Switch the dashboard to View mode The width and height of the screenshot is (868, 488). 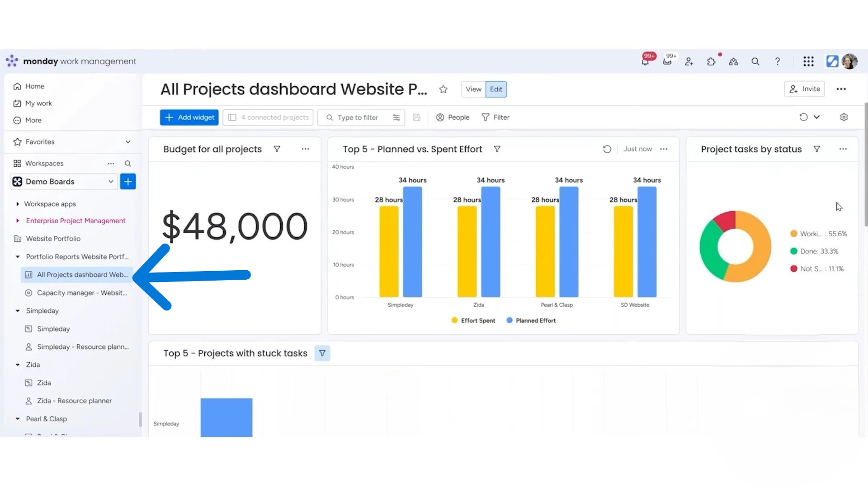pyautogui.click(x=473, y=89)
